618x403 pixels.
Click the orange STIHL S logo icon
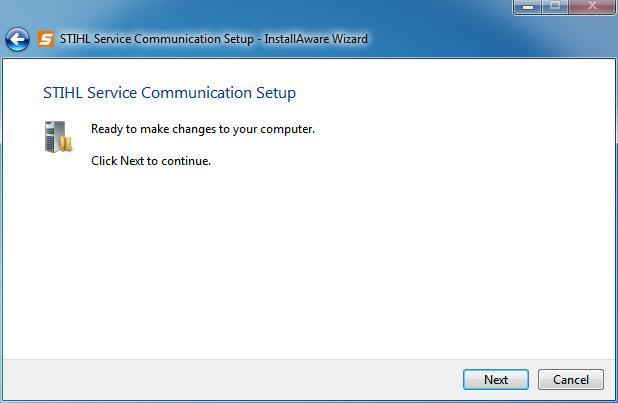click(x=46, y=39)
